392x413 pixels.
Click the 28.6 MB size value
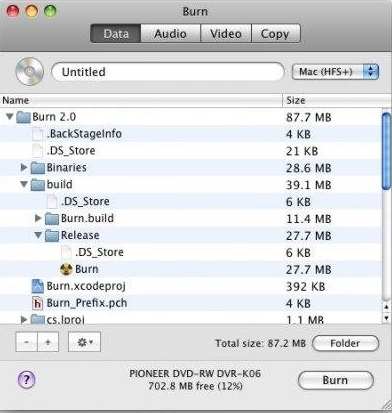(x=309, y=168)
